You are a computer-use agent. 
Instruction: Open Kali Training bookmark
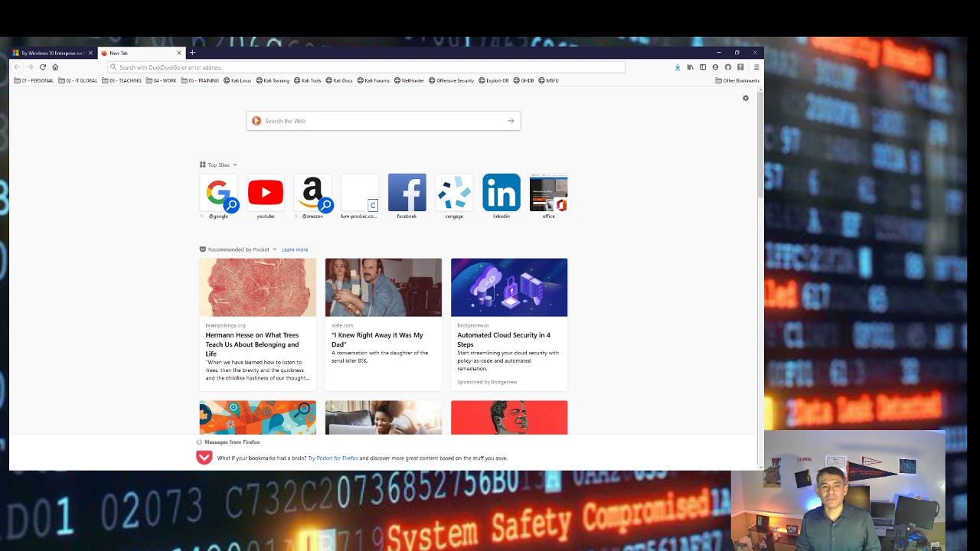pos(273,80)
